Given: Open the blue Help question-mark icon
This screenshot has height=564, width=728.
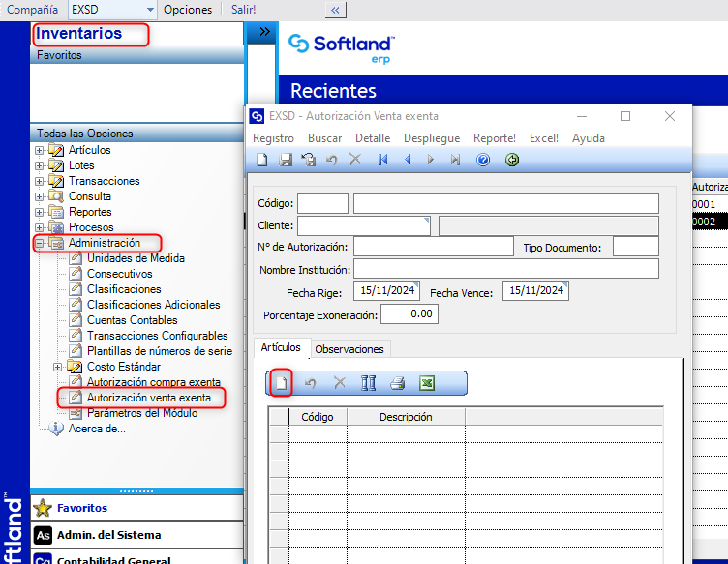Looking at the screenshot, I should click(483, 160).
